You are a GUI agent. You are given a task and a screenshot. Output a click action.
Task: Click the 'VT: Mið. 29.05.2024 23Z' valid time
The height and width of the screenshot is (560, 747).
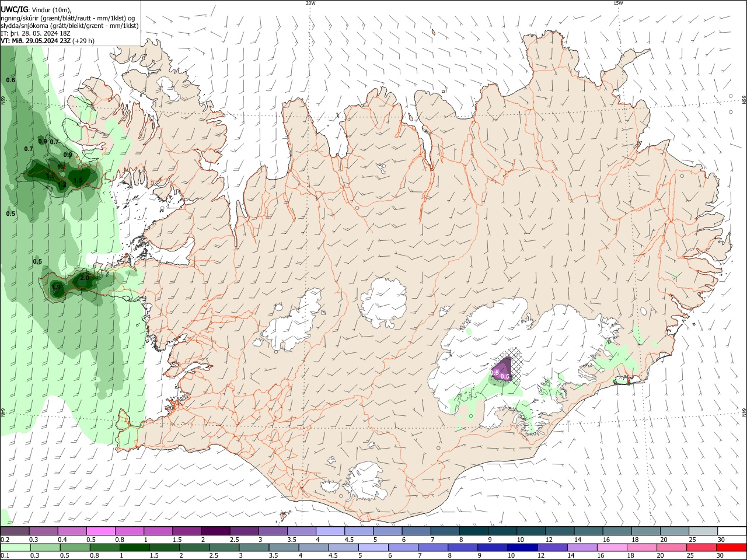click(36, 41)
